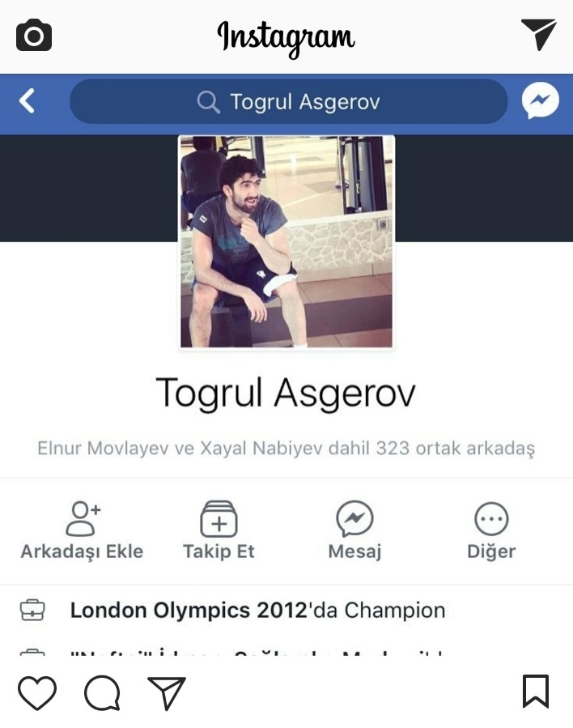The image size is (573, 728).
Task: Expand Diğer more options ellipsis
Action: click(491, 519)
